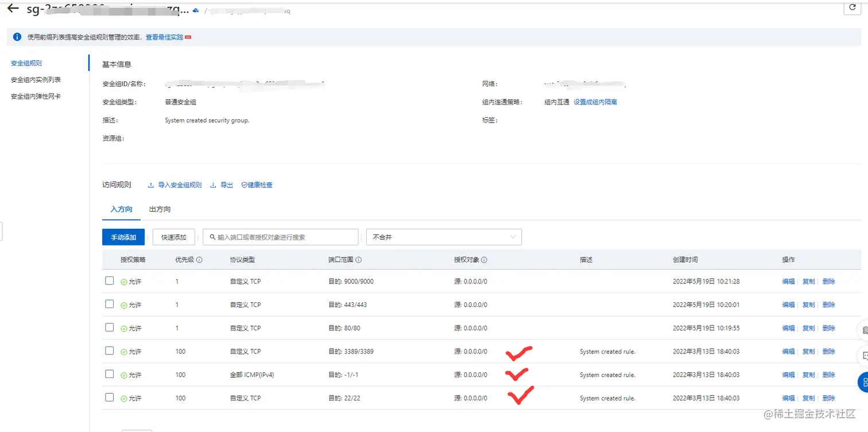Copy the 3389/3389 rule
The width and height of the screenshot is (868, 432).
(808, 352)
